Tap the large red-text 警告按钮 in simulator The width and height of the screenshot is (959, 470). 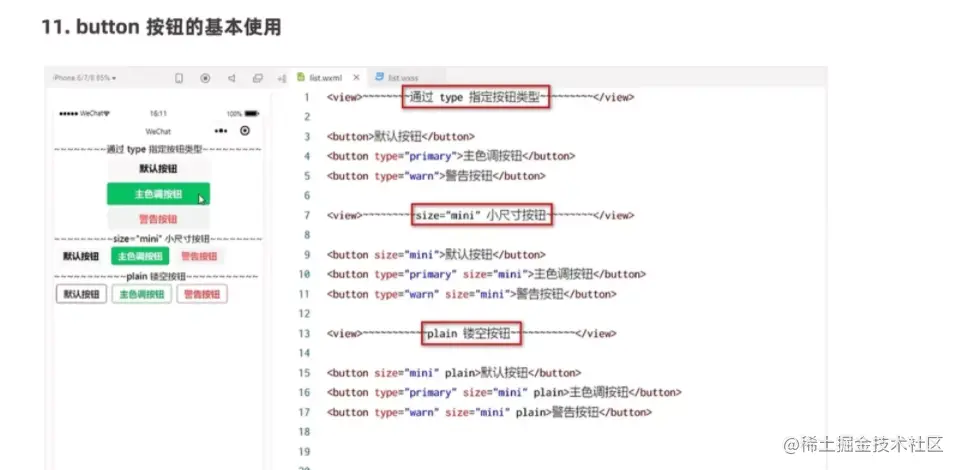point(158,219)
